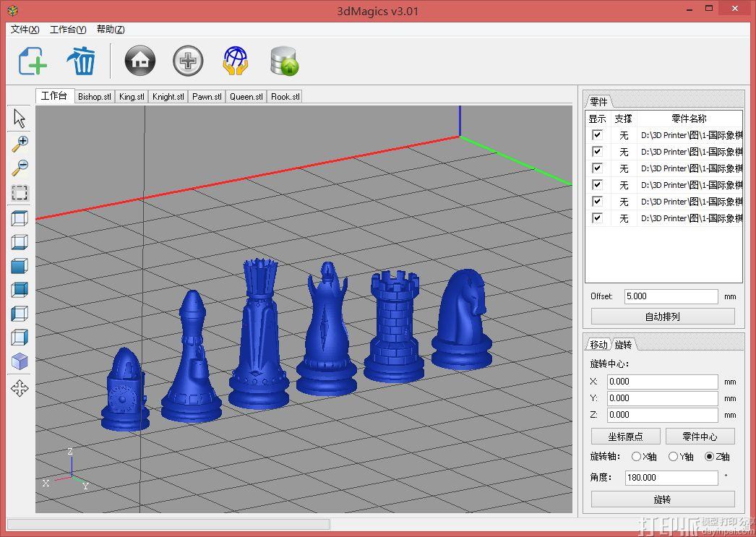Screen dimensions: 756x537
Task: Switch to the solid isometric cube view
Action: (20, 361)
